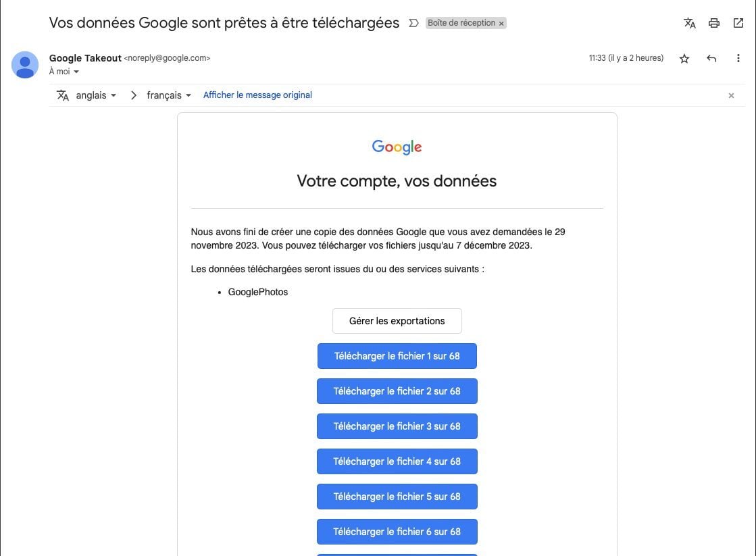Click the Google logo in email body
Image resolution: width=756 pixels, height=556 pixels.
tap(397, 147)
